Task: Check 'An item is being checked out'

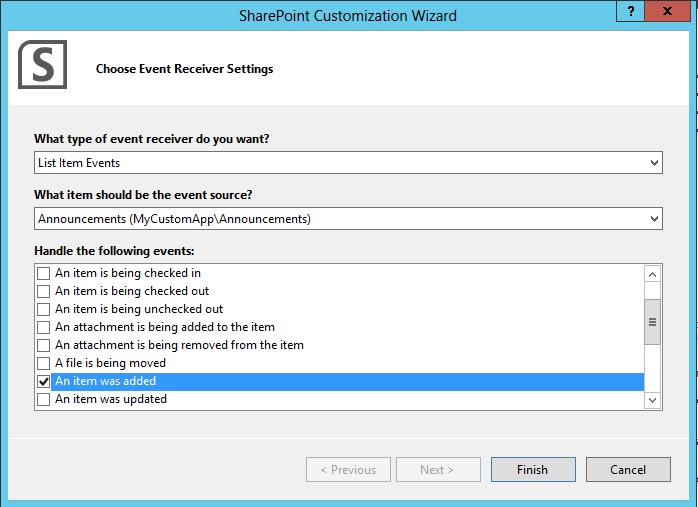Action: pyautogui.click(x=44, y=291)
